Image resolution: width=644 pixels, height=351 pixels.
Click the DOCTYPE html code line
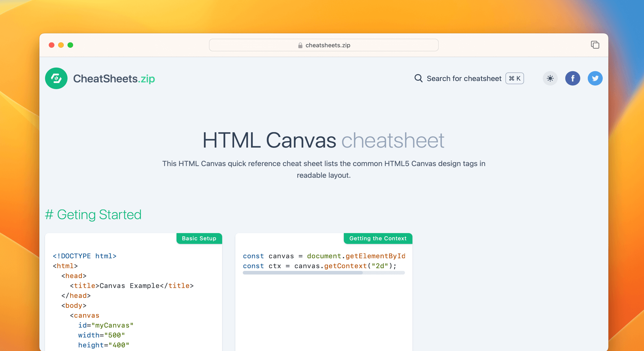(x=84, y=256)
